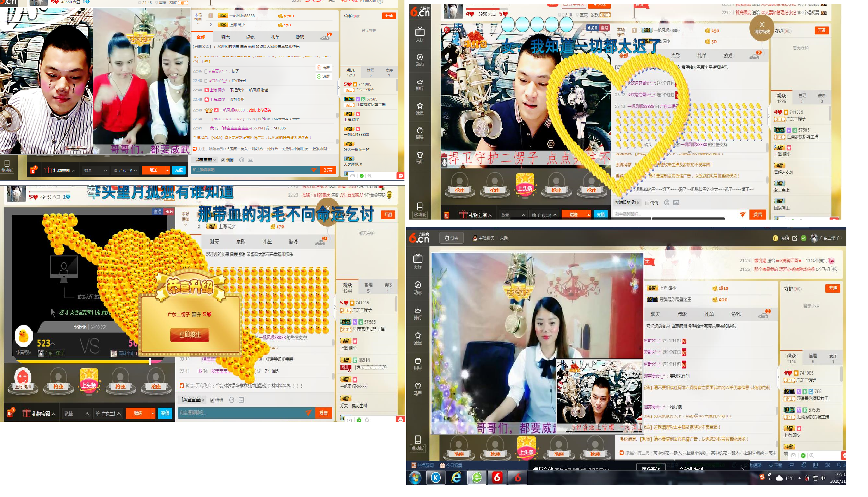Switch to 礼单 tab in the 1244-audience window
The height and width of the screenshot is (497, 868).
click(267, 242)
